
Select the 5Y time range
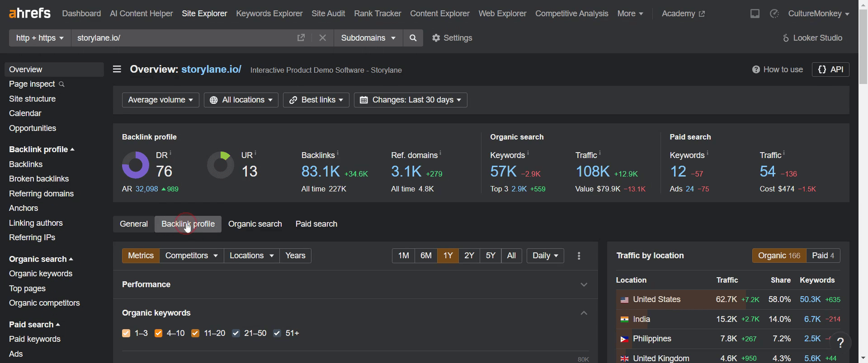[x=491, y=256]
